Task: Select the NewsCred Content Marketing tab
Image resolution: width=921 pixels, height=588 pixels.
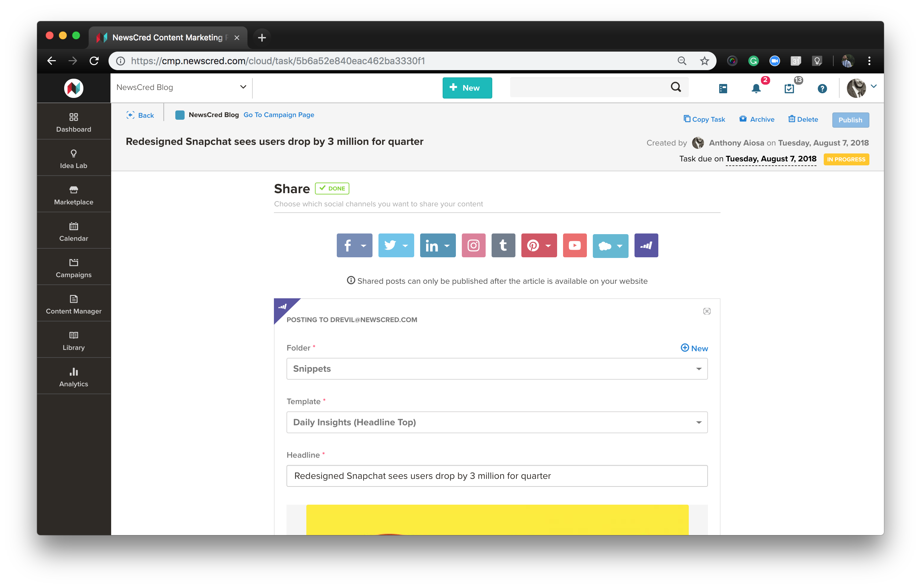Action: coord(168,37)
